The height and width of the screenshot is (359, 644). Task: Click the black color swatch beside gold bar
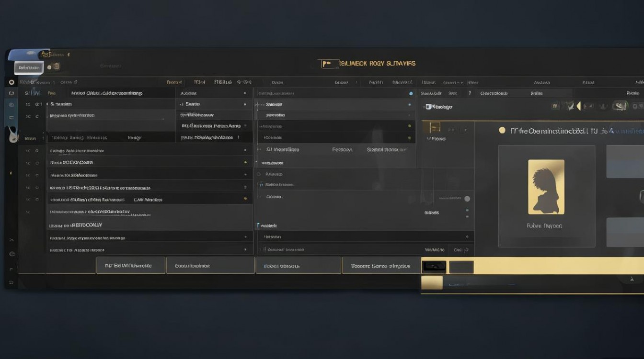pos(434,267)
